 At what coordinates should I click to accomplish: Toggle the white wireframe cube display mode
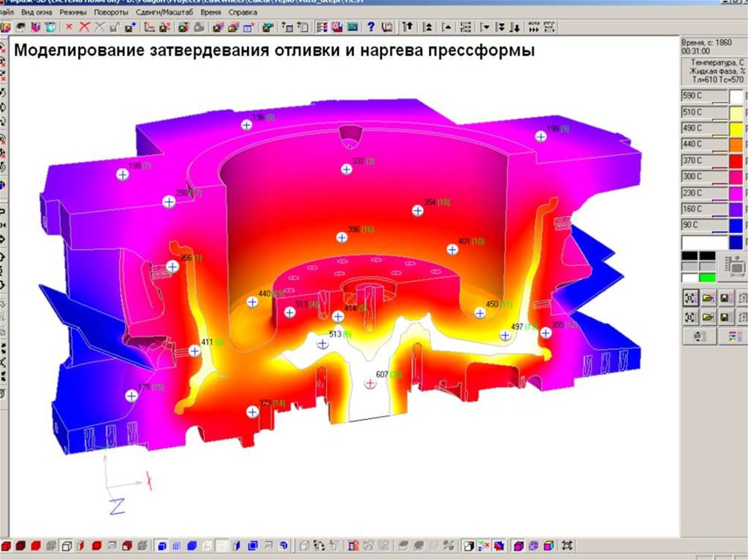coord(65,545)
